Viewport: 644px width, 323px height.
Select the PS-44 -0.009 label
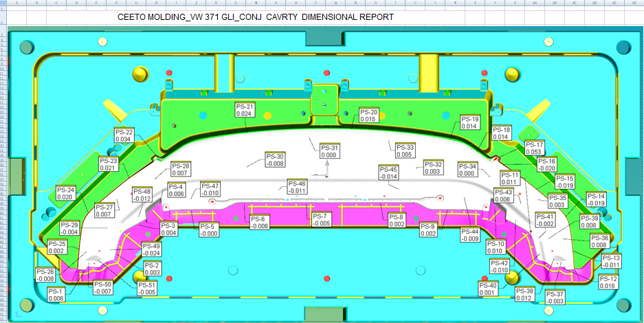[x=471, y=235]
